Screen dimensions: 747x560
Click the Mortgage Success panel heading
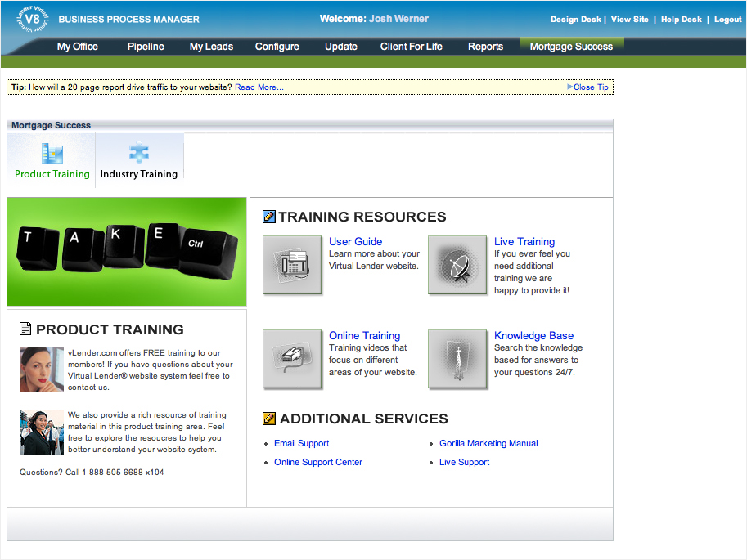coord(51,125)
